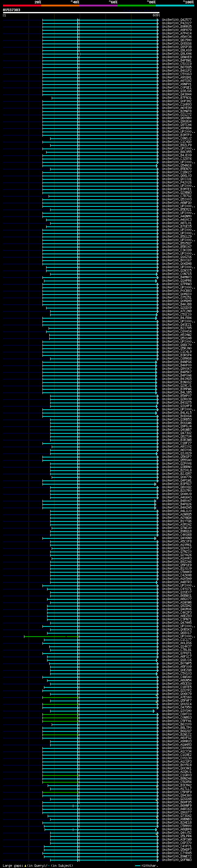Open hit UniRef100_A7P414

coord(177,33)
